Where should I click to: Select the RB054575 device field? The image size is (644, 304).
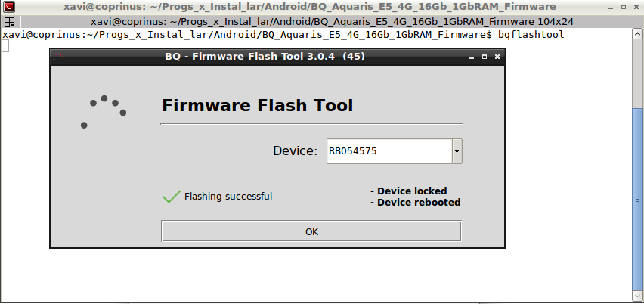coord(389,151)
